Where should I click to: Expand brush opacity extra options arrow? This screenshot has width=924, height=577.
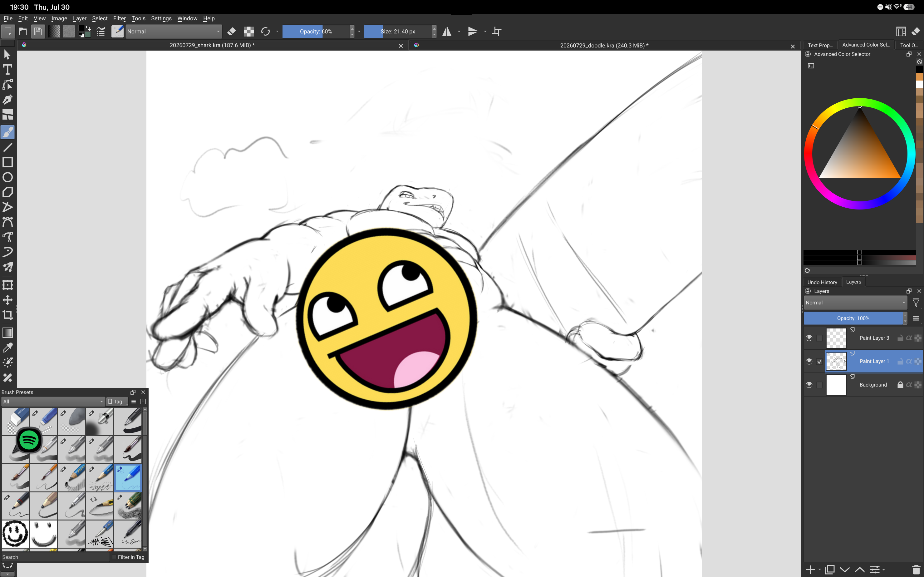[x=359, y=32]
